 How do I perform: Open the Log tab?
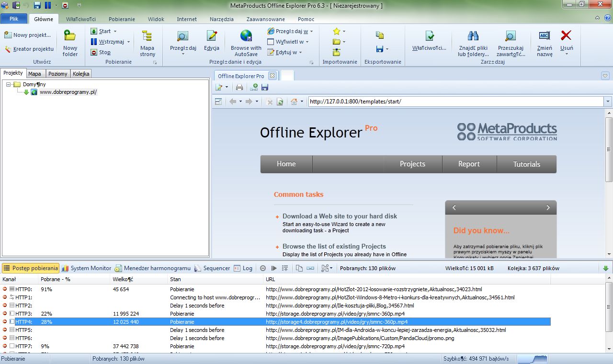point(243,268)
